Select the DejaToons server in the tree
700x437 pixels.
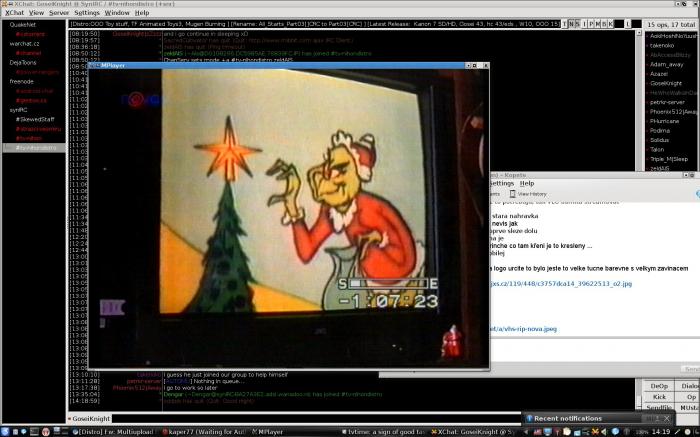click(23, 63)
